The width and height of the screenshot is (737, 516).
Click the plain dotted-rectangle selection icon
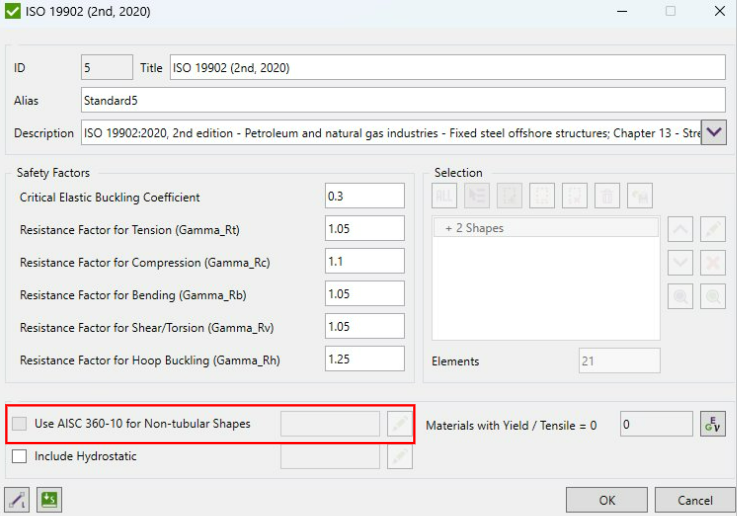point(541,195)
